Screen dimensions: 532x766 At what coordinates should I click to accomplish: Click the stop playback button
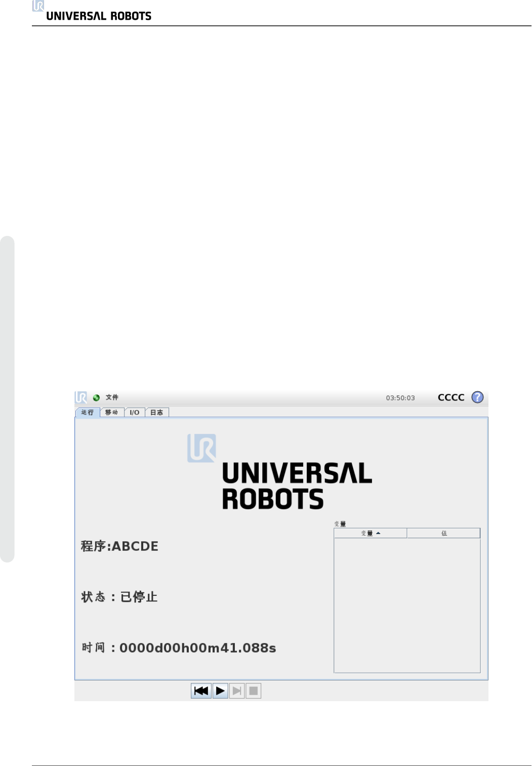point(254,691)
